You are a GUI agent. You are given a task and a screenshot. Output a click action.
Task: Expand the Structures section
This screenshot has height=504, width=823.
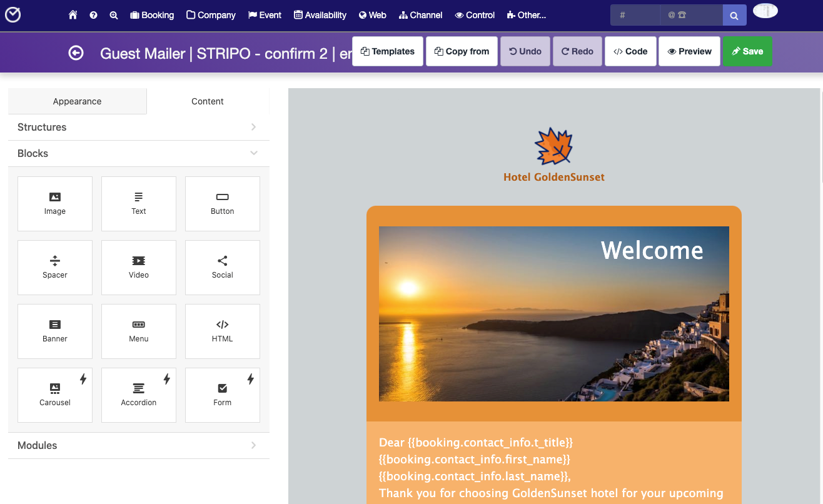(x=139, y=127)
